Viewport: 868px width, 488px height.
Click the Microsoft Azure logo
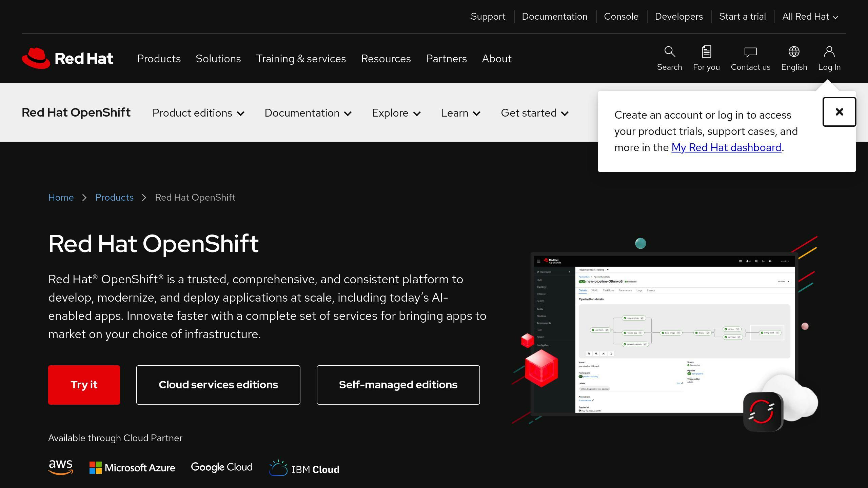click(132, 468)
